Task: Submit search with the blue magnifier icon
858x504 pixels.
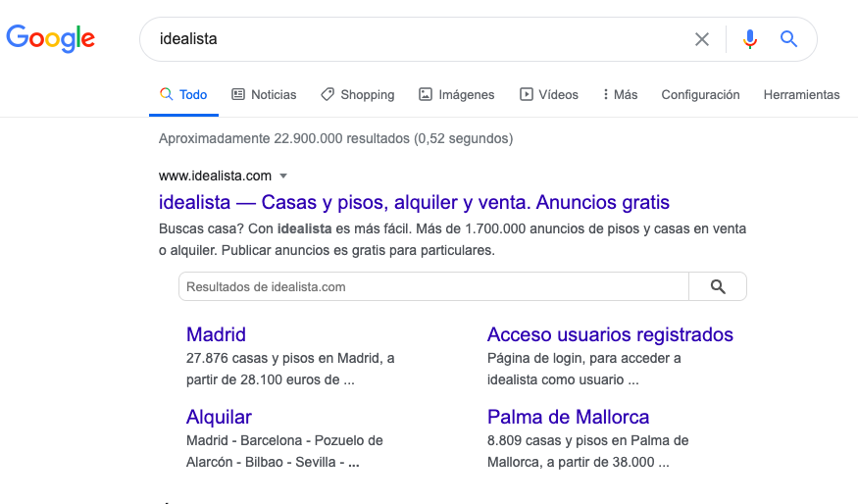Action: pos(788,39)
